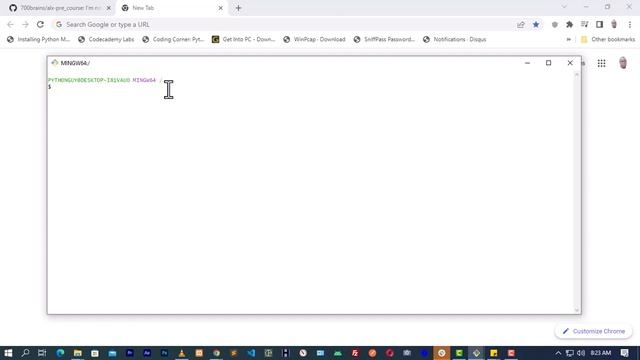Open FileZilla from taskbar
Viewport: 640px width, 360px height.
(x=355, y=353)
